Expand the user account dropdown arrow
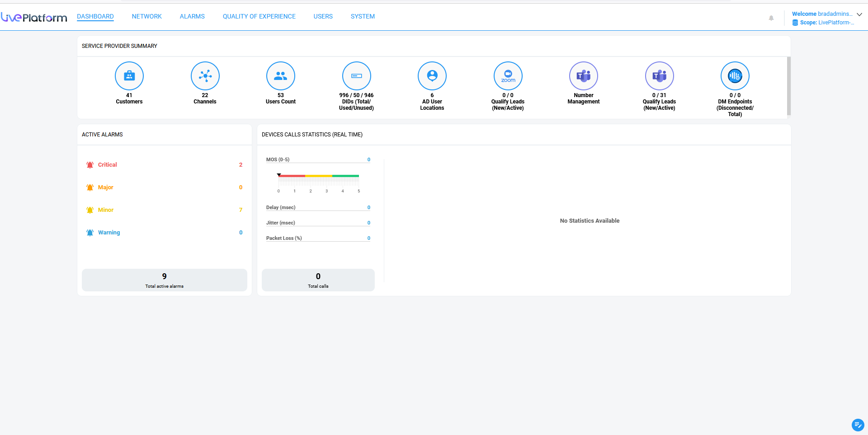This screenshot has height=435, width=868. click(x=859, y=14)
